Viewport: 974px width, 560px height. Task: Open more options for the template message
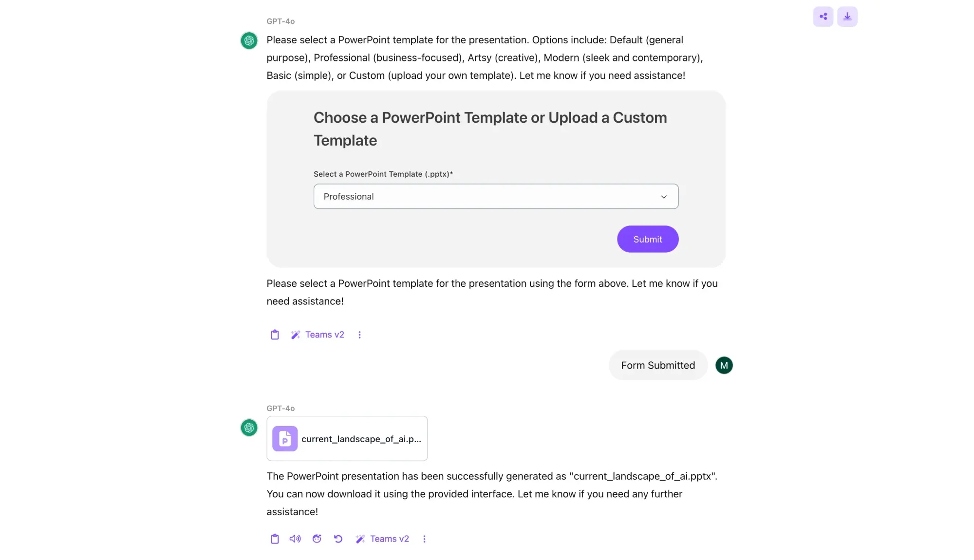[360, 335]
